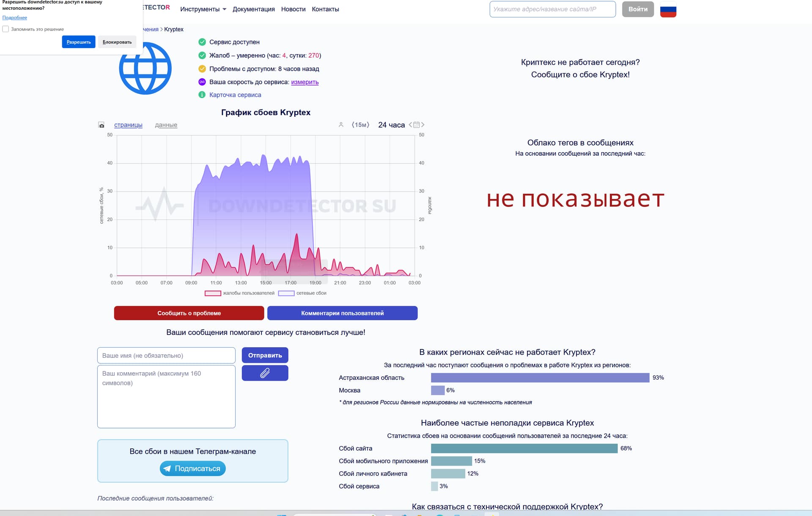Screen dimensions: 812x516
Task: Click the paperclip attach file button
Action: (265, 373)
